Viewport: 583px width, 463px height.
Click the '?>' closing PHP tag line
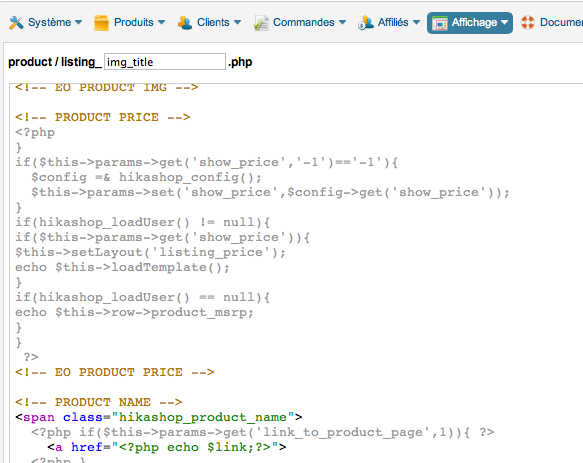coord(31,357)
